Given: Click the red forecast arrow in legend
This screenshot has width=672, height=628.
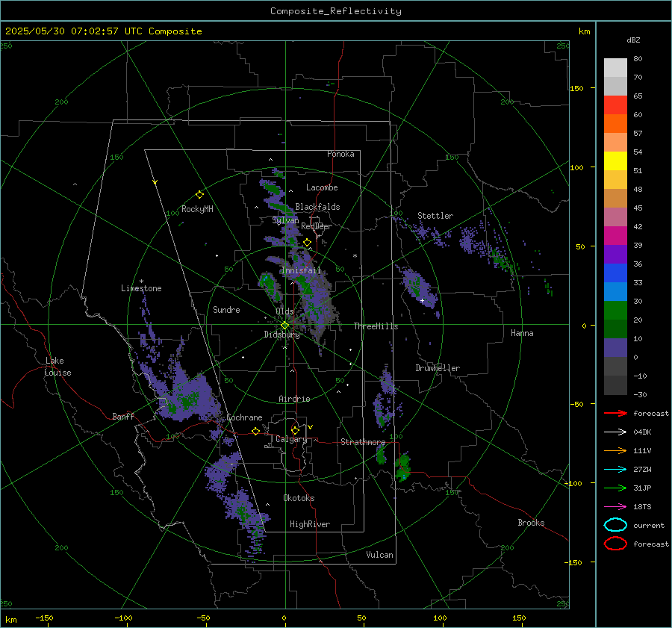Looking at the screenshot, I should [x=615, y=413].
